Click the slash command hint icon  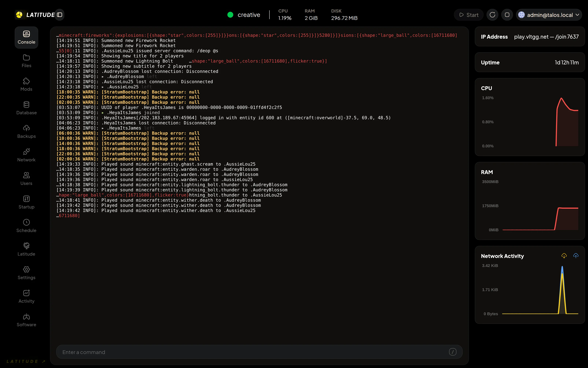click(453, 352)
